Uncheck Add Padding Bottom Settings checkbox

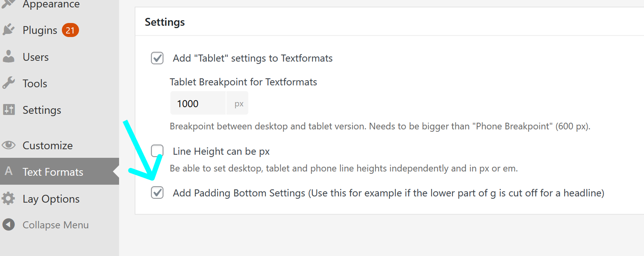tap(157, 192)
